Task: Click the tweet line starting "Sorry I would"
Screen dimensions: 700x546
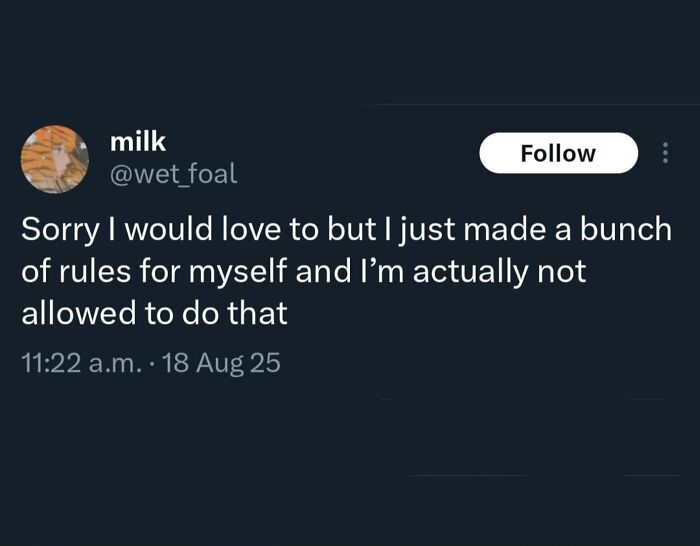Action: point(346,228)
